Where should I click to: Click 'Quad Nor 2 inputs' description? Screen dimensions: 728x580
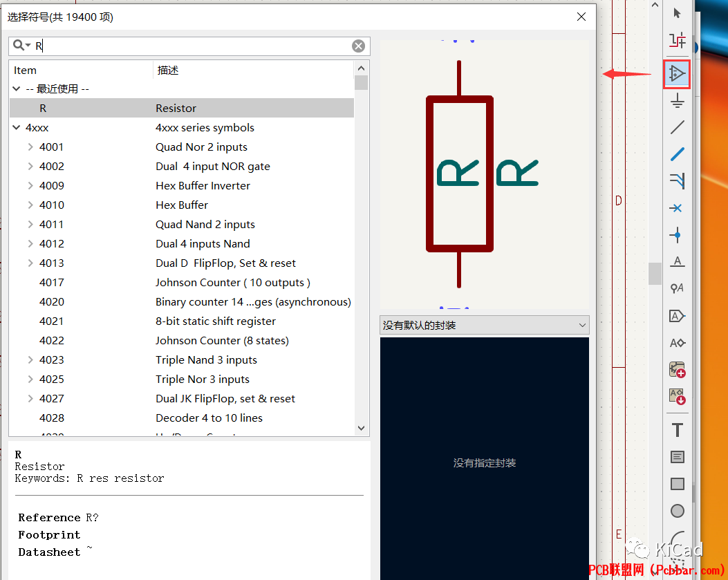pos(201,147)
